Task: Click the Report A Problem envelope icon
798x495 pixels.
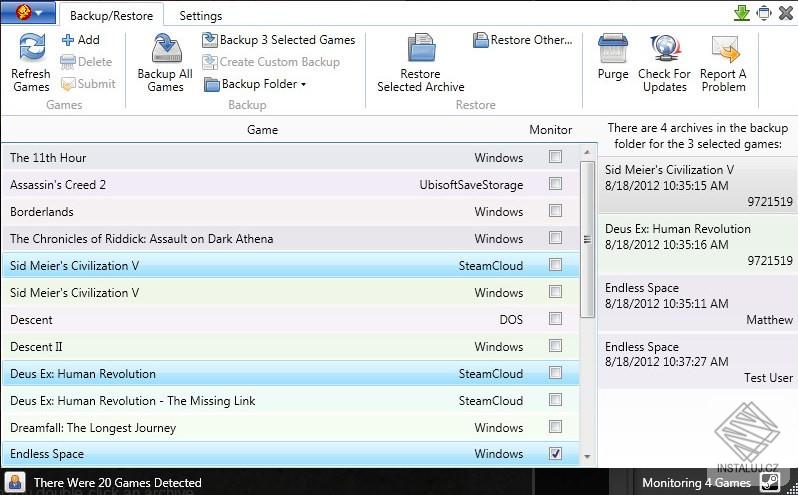Action: pyautogui.click(x=725, y=49)
